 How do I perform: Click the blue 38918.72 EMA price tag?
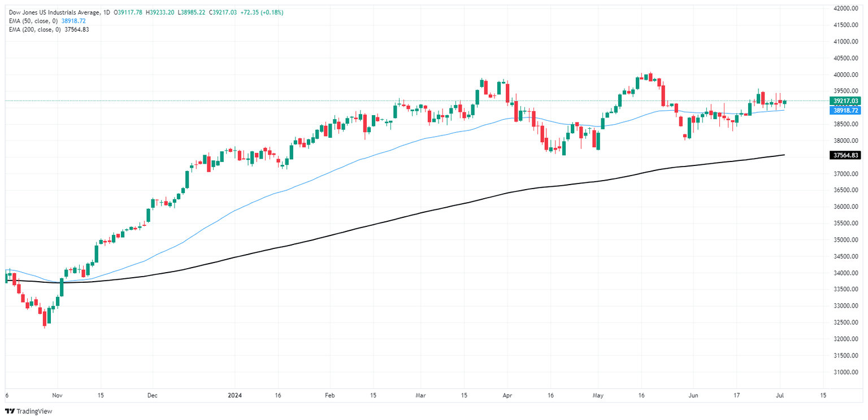point(844,111)
